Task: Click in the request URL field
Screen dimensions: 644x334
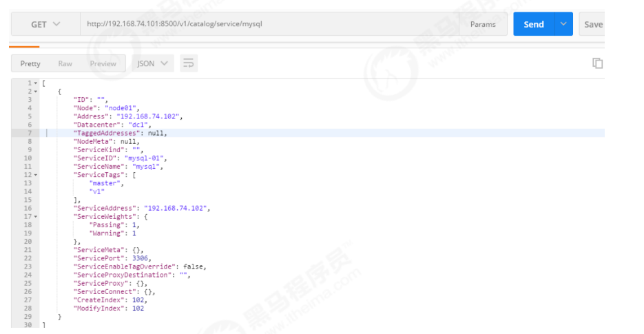Action: tap(269, 24)
